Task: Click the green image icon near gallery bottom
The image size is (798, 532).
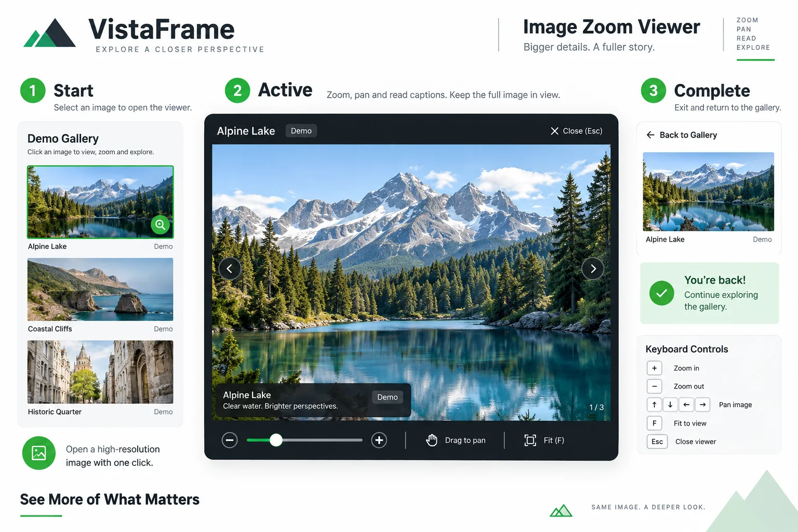Action: [39, 453]
